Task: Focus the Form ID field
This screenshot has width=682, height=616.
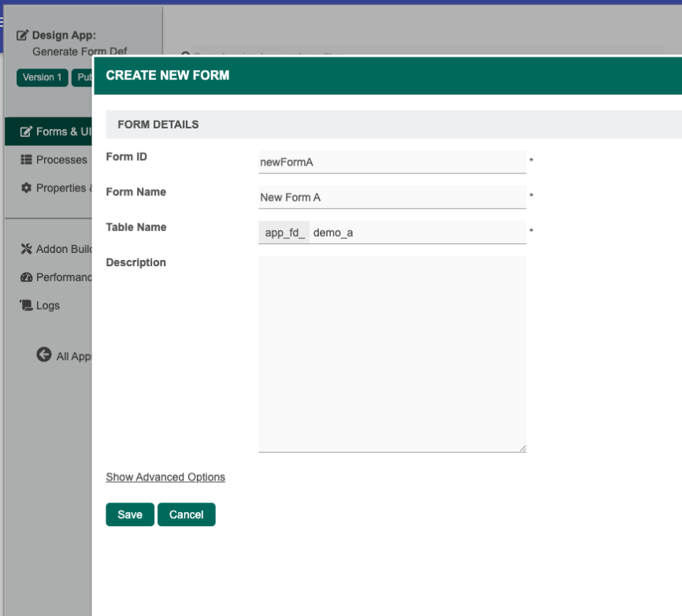Action: click(x=391, y=161)
